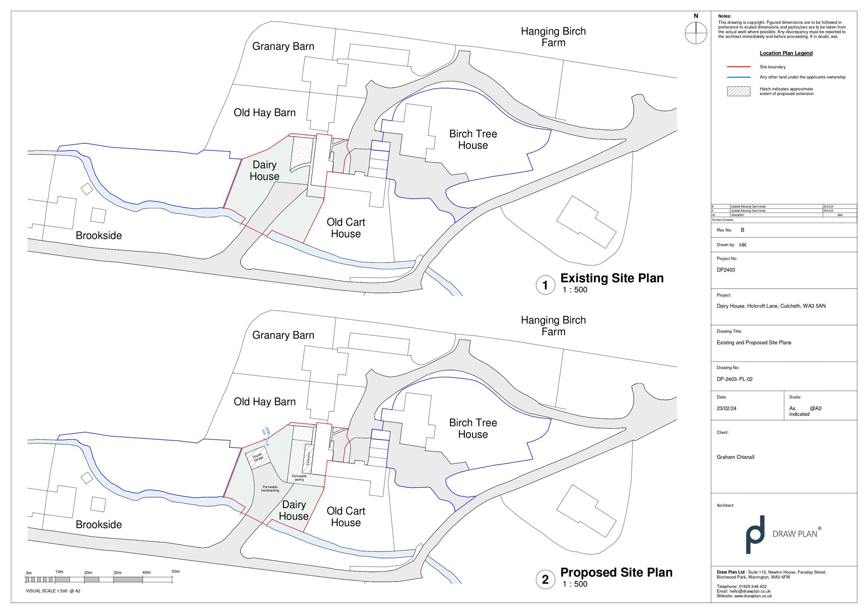Click the hatch pattern legend swatch
The image size is (868, 614).
[x=739, y=91]
